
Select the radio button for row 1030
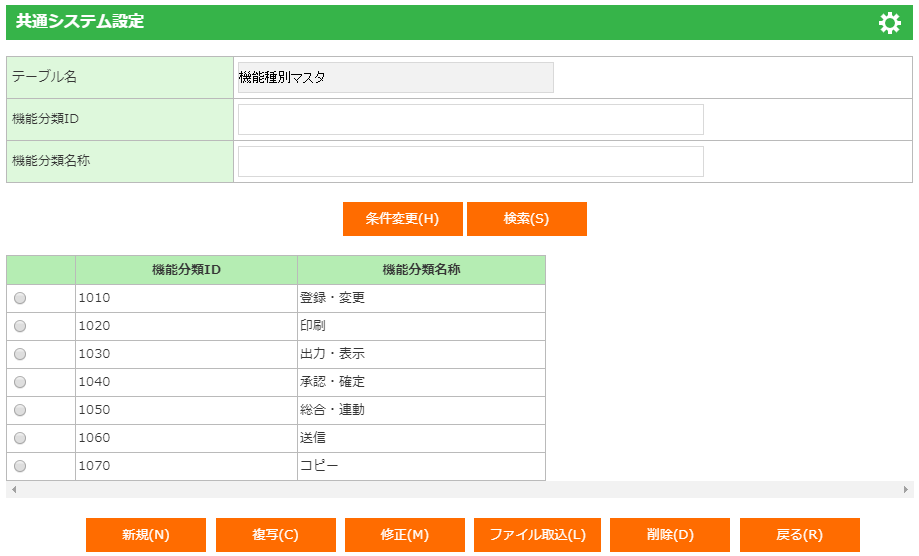(20, 354)
